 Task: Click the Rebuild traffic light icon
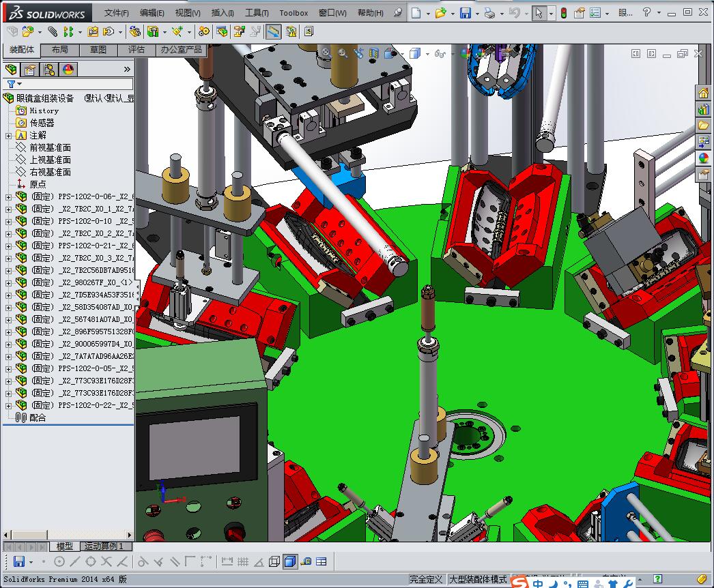(563, 13)
